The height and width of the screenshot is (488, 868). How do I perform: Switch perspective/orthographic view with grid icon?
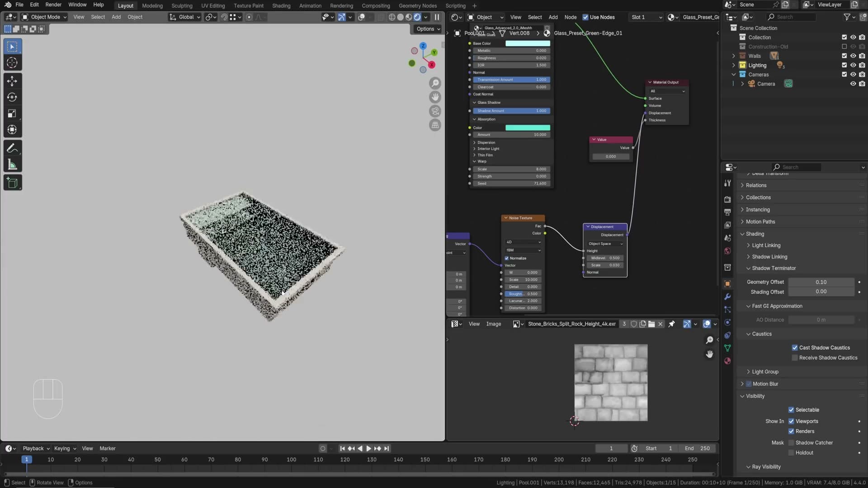tap(435, 125)
